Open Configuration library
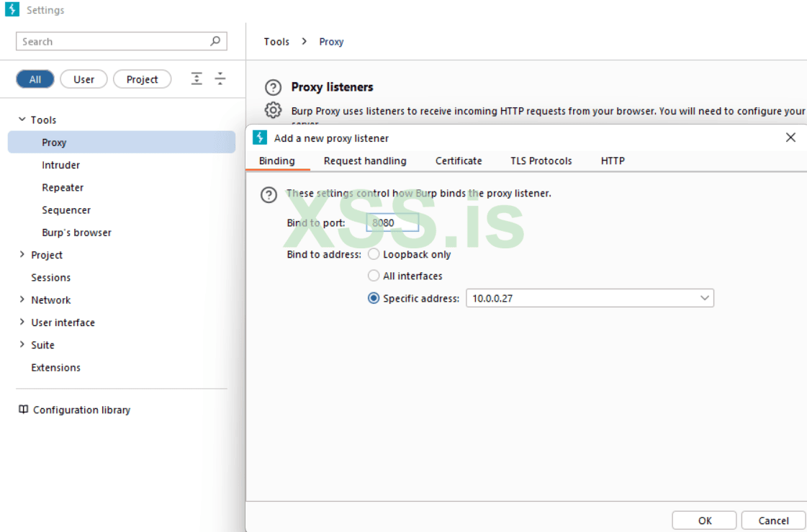Image resolution: width=807 pixels, height=532 pixels. pos(81,410)
